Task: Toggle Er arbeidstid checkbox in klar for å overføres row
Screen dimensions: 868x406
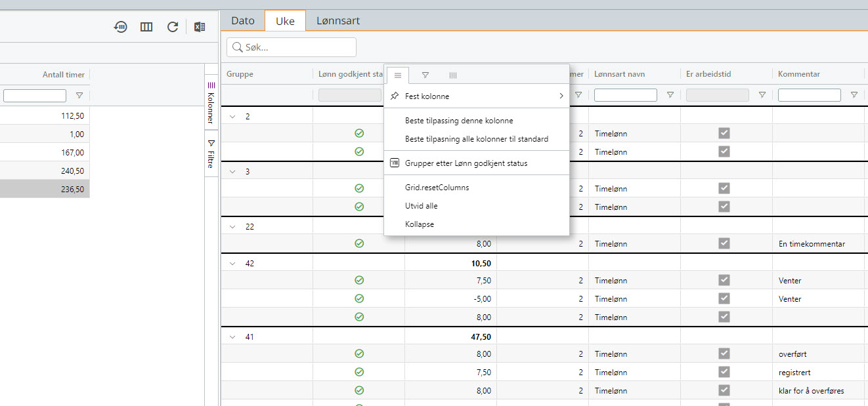Action: [724, 390]
